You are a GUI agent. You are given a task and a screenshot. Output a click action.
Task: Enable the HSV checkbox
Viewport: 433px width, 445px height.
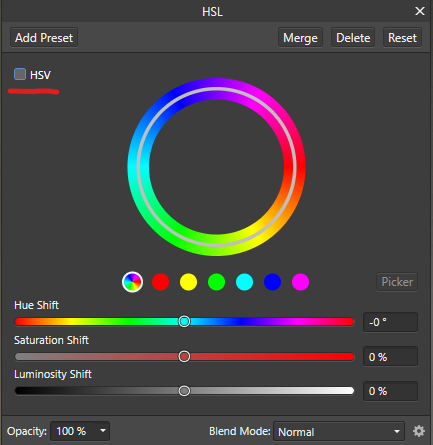coord(20,74)
